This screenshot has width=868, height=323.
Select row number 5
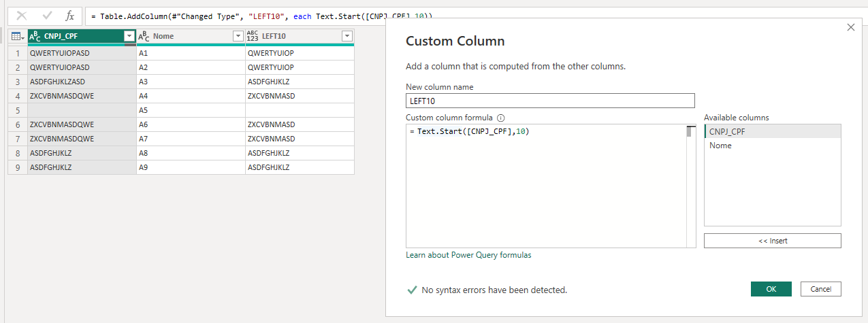(18, 110)
